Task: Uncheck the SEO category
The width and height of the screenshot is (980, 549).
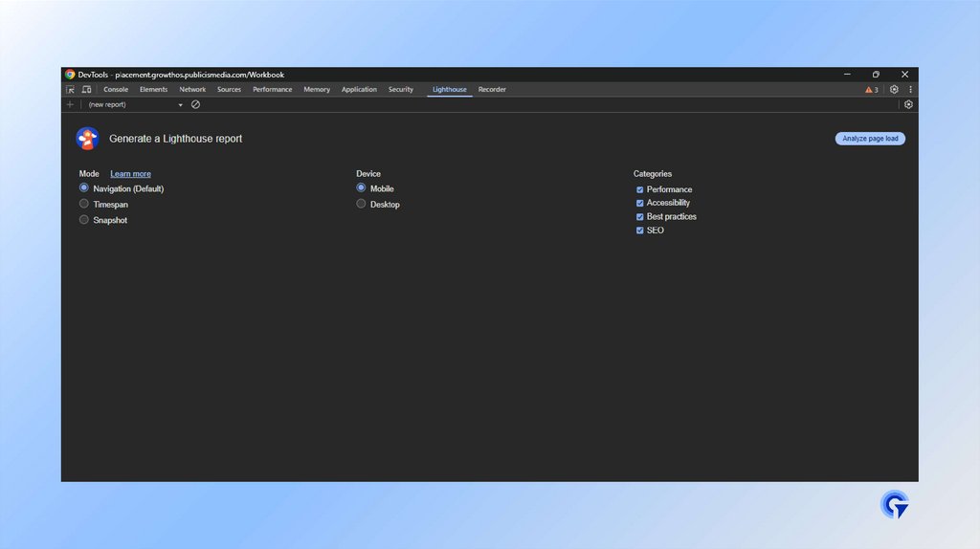Action: [639, 231]
